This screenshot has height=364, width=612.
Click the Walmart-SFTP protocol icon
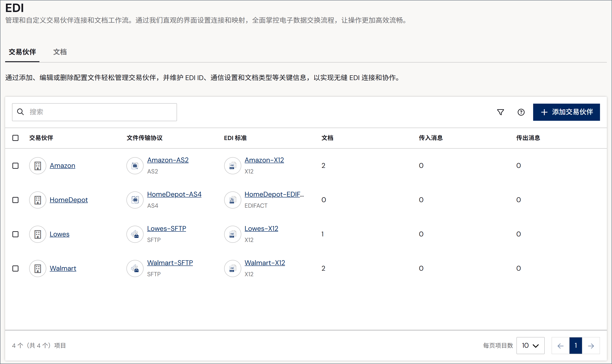pyautogui.click(x=135, y=268)
